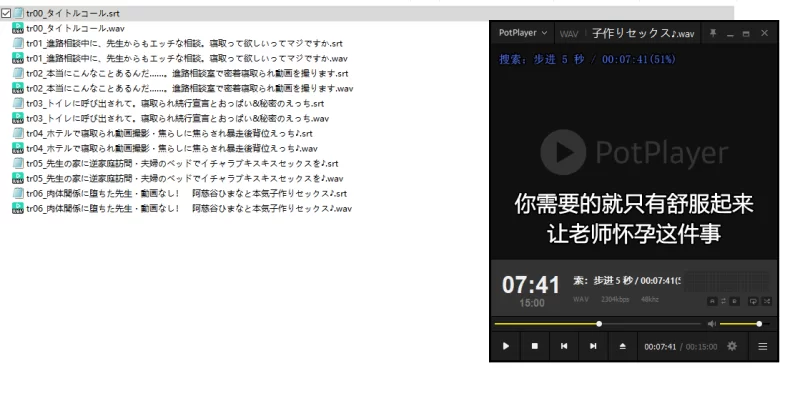This screenshot has width=800, height=411.
Task: Open PotPlayer settings gear icon
Action: tap(732, 346)
